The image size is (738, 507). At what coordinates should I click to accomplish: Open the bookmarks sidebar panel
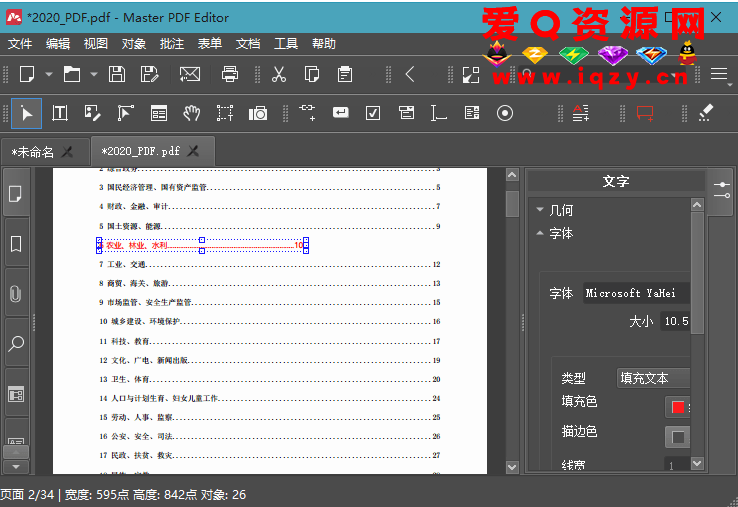[x=16, y=244]
